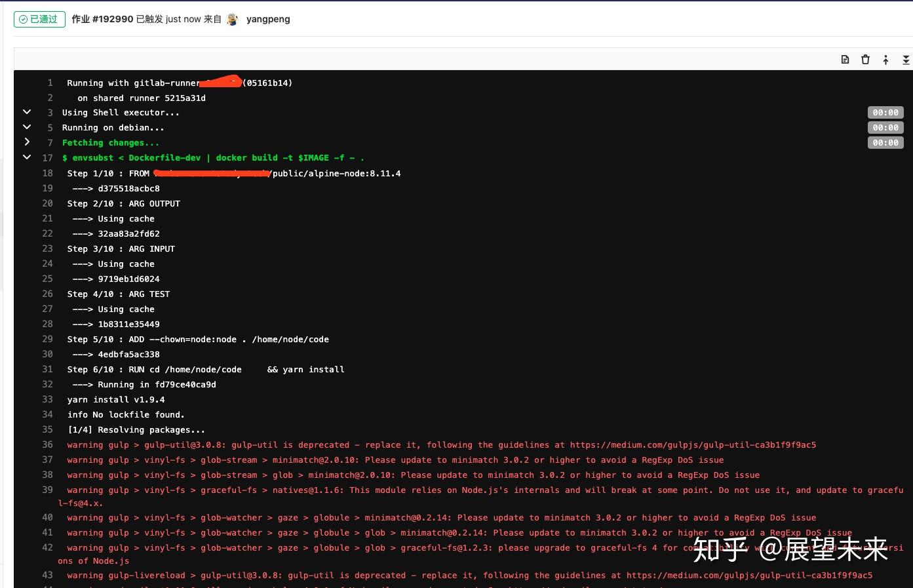Image resolution: width=913 pixels, height=588 pixels.
Task: Click the 00:00 duration beside Fetching changes
Action: point(885,142)
